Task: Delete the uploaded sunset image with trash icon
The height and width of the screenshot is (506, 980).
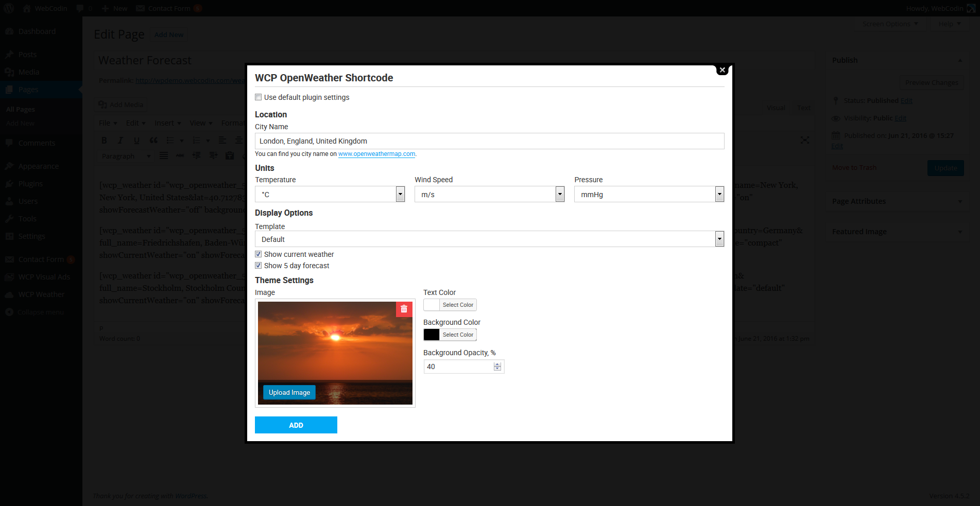Action: coord(404,309)
